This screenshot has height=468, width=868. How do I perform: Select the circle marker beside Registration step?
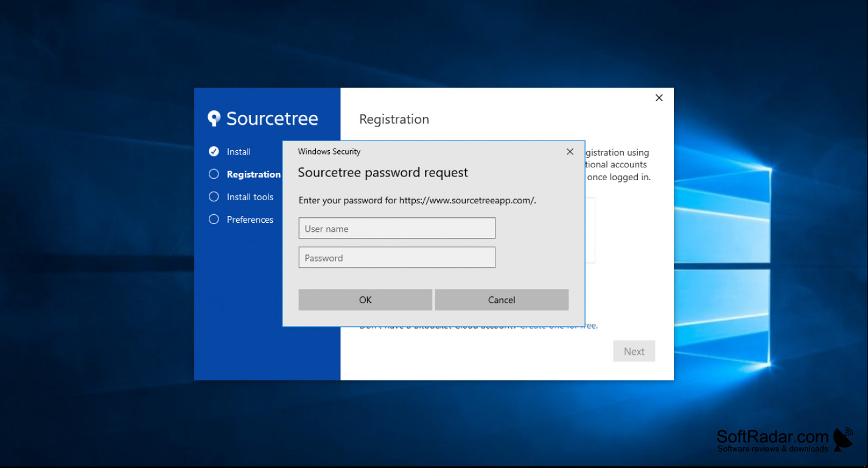[x=214, y=174]
